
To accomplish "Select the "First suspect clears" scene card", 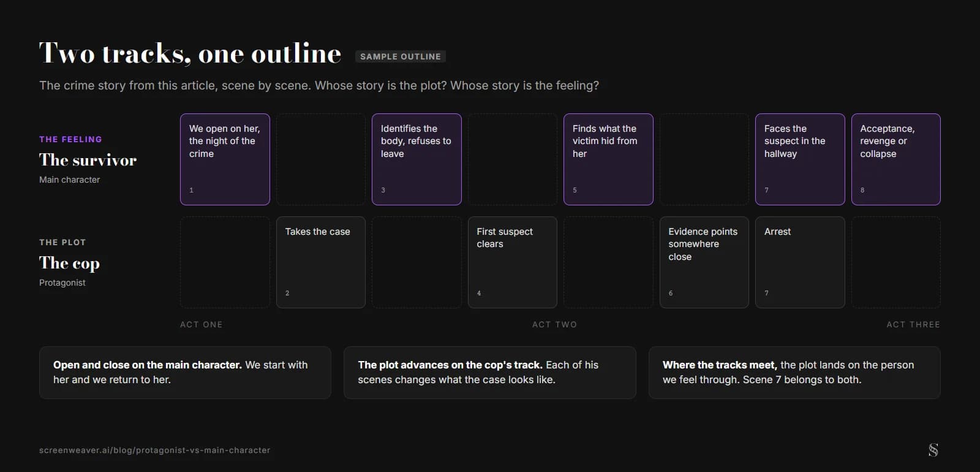I will (x=513, y=262).
